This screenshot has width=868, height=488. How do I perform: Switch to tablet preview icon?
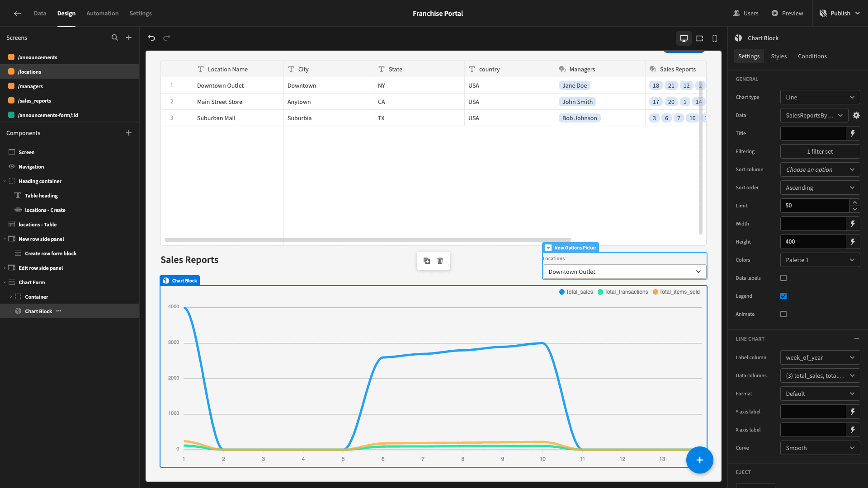[699, 38]
